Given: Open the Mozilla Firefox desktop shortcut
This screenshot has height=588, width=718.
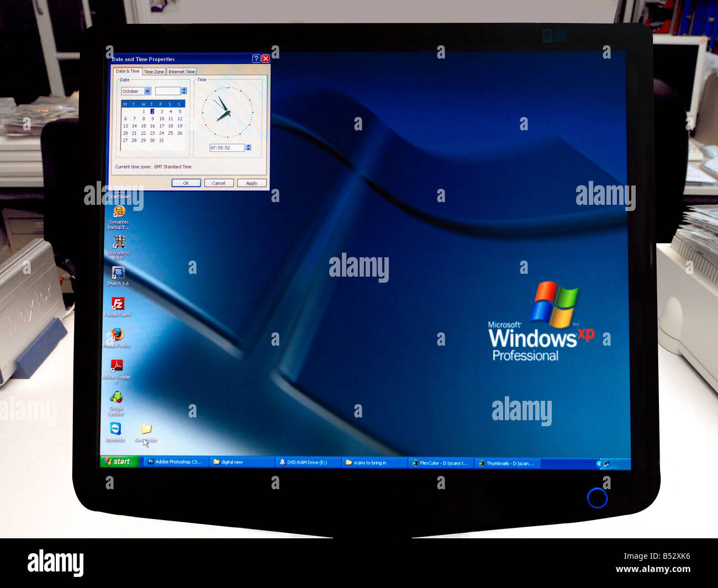Looking at the screenshot, I should tap(117, 335).
